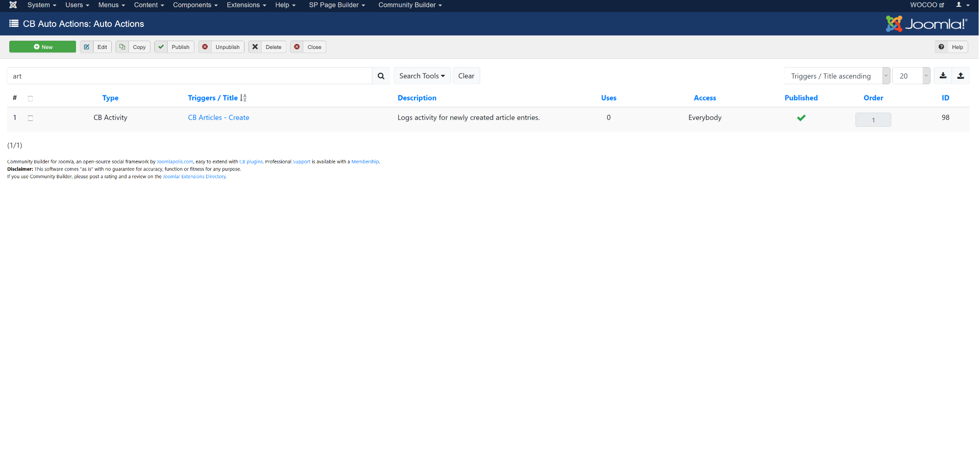
Task: Check the CB Articles - Create row checkbox
Action: click(30, 118)
